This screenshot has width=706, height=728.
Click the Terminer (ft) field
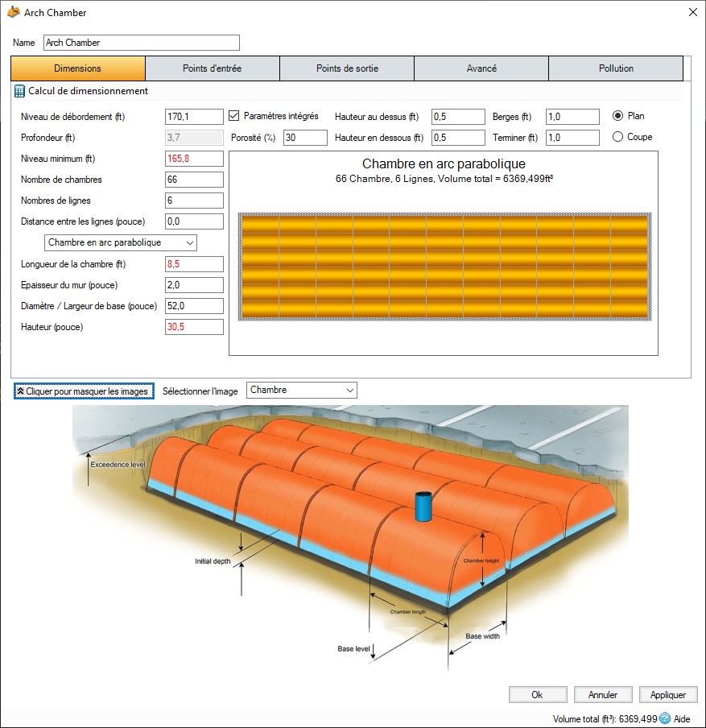572,138
